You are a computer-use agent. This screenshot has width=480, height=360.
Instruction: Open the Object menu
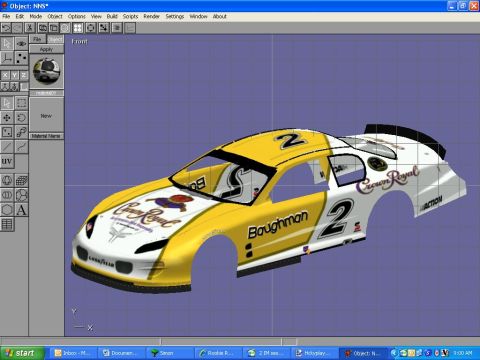pos(55,16)
